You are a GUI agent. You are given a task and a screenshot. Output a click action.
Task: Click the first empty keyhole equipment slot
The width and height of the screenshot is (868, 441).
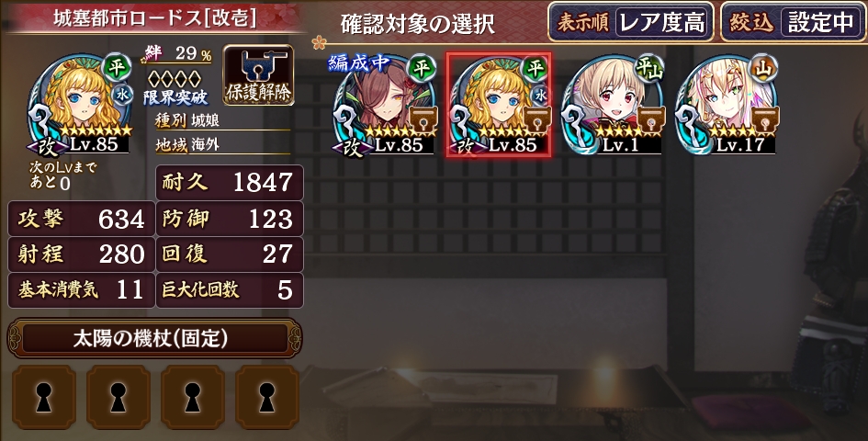44,397
